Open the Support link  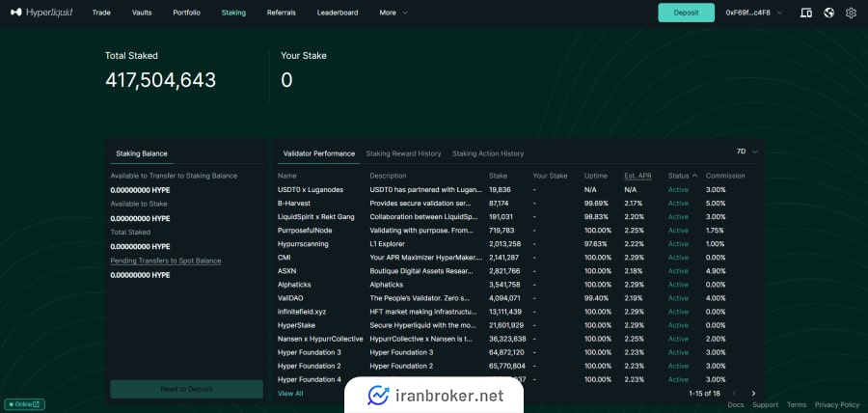click(765, 404)
